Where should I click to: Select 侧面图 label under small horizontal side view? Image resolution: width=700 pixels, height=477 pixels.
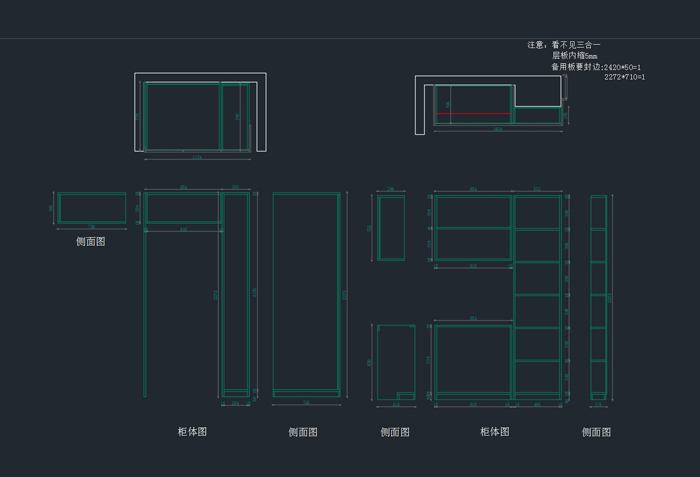90,242
